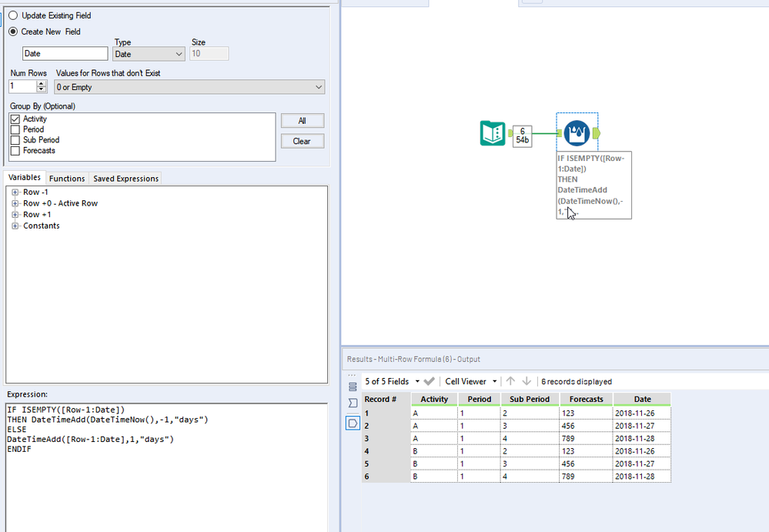Open the results messages list icon

(x=353, y=386)
